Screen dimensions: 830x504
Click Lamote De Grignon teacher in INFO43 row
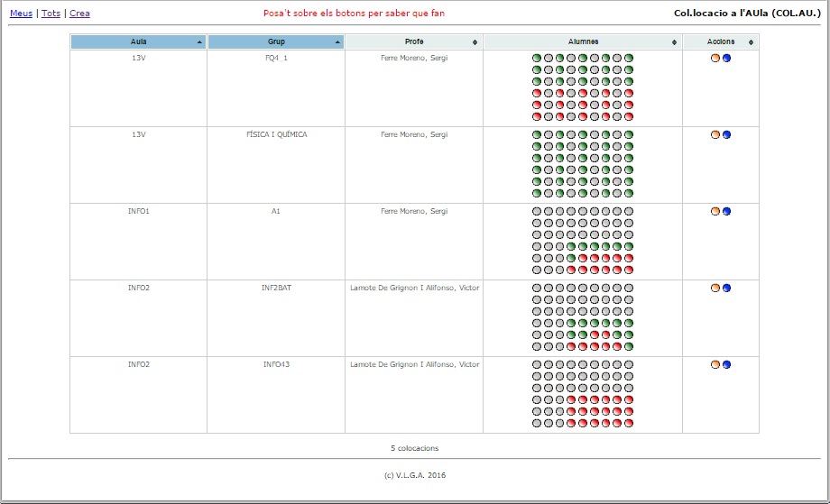[414, 365]
